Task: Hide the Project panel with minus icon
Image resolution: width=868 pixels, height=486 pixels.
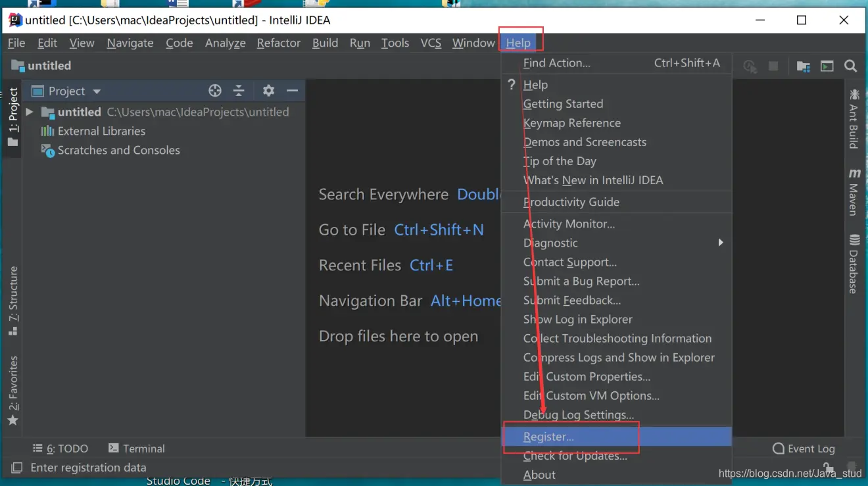Action: 293,91
